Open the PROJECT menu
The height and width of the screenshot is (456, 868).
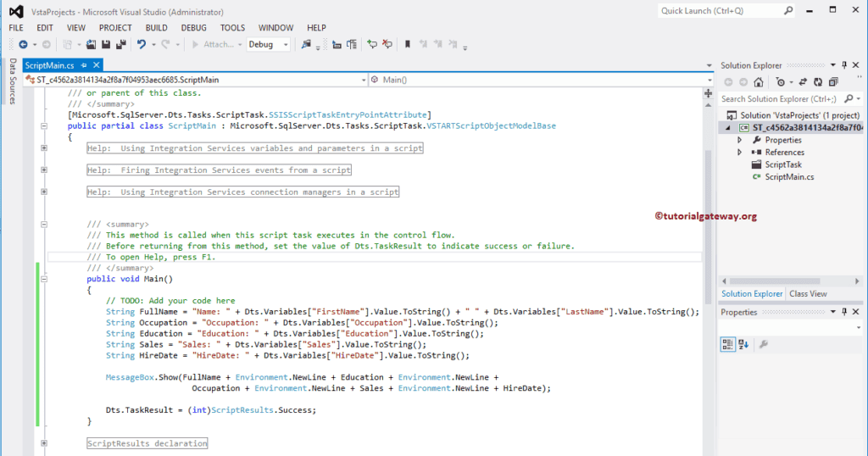click(115, 28)
